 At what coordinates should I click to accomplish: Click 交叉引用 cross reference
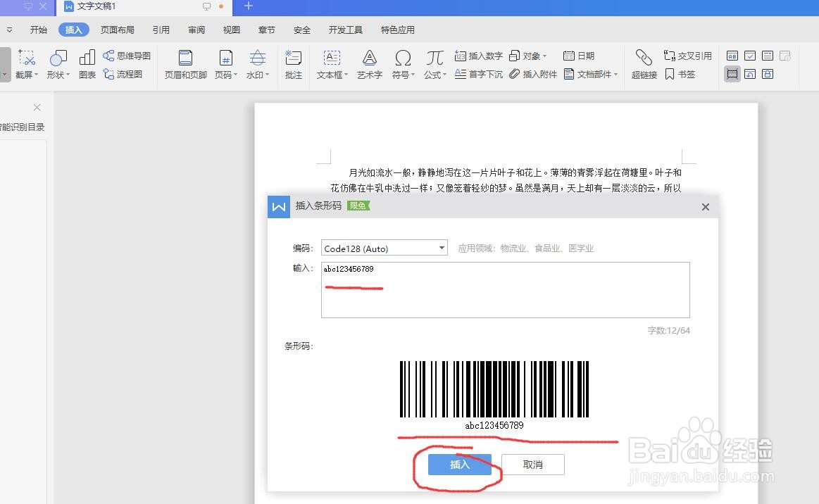click(687, 56)
